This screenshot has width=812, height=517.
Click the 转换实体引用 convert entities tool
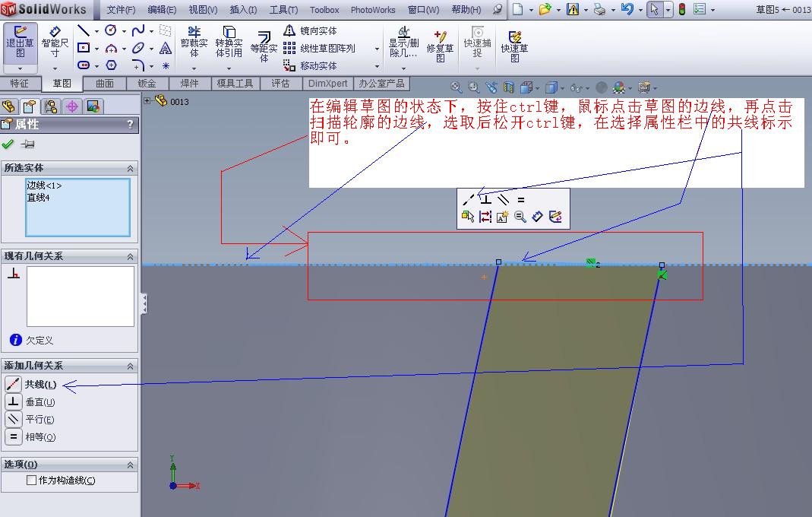(229, 43)
